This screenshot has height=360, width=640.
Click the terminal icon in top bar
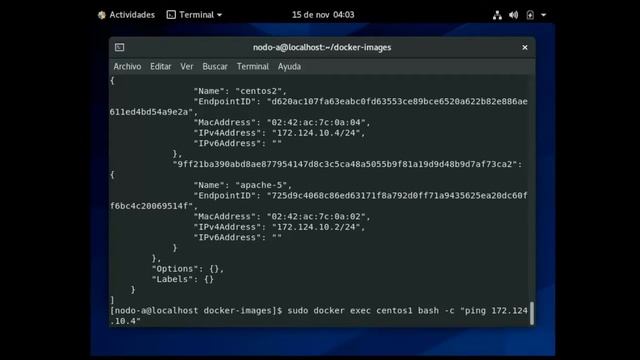(171, 15)
